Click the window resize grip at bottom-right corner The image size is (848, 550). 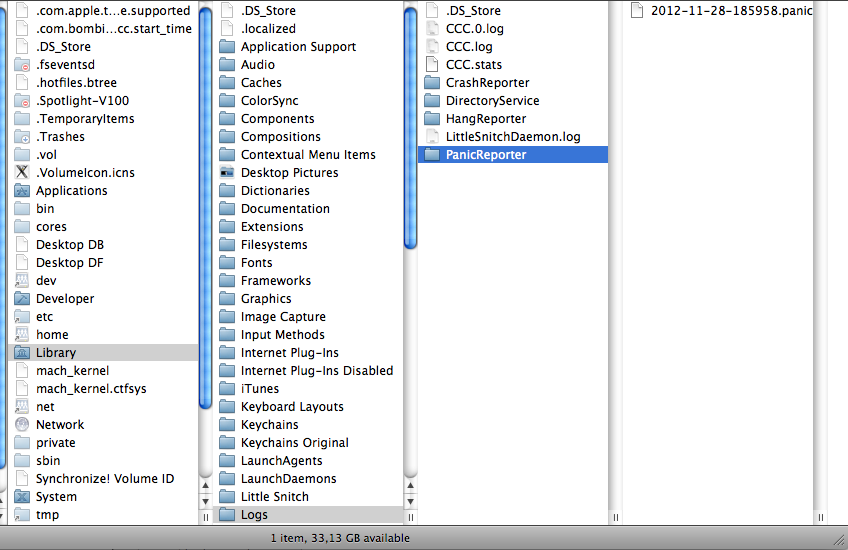(839, 539)
